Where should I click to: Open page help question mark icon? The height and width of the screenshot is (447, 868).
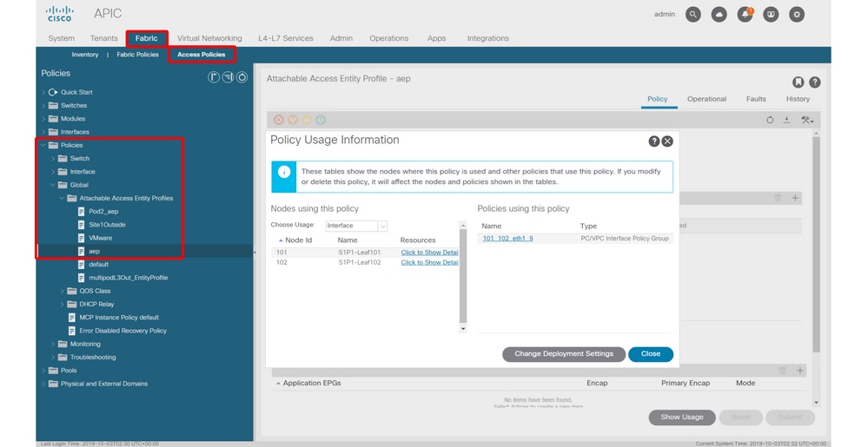(x=815, y=82)
